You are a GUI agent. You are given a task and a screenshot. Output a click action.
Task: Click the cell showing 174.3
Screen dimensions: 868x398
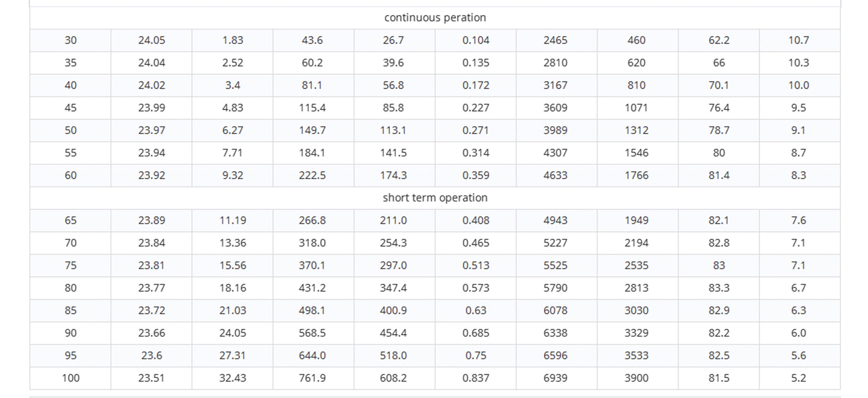393,175
